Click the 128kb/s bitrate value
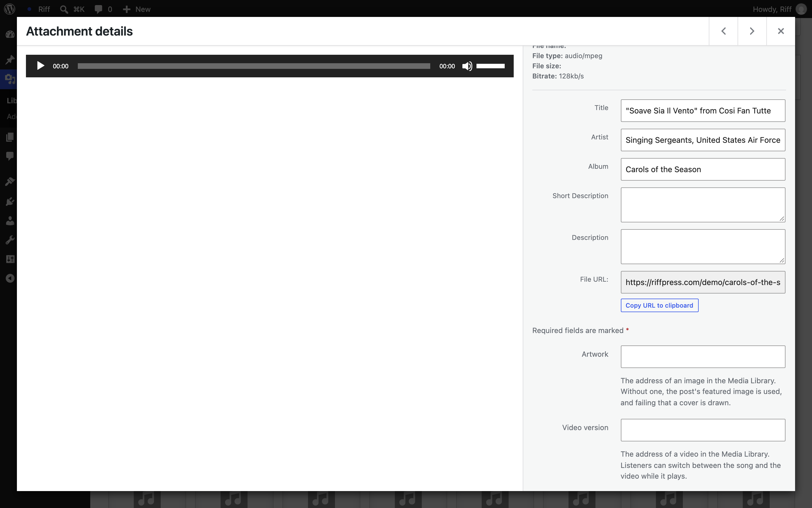Screen dimensions: 812x508 pyautogui.click(x=571, y=76)
